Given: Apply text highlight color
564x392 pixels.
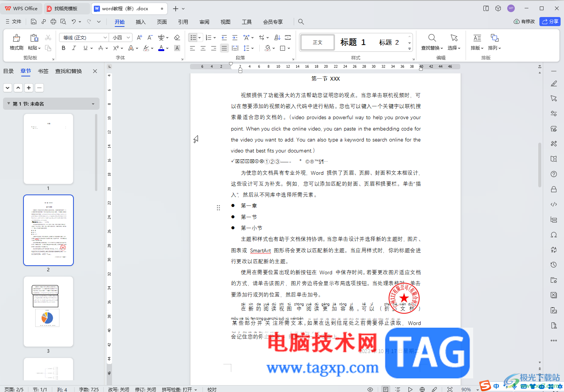Looking at the screenshot, I should pyautogui.click(x=146, y=48).
